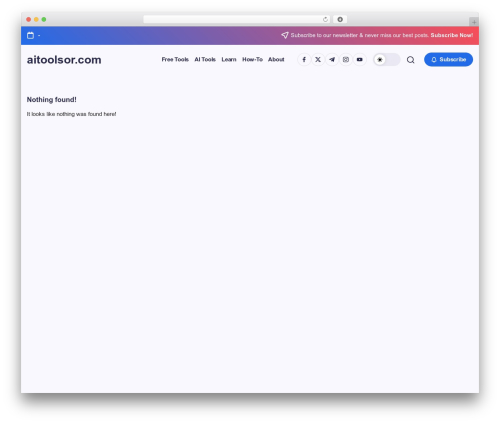Open the Telegram social icon
The width and height of the screenshot is (500, 423).
[x=332, y=60]
